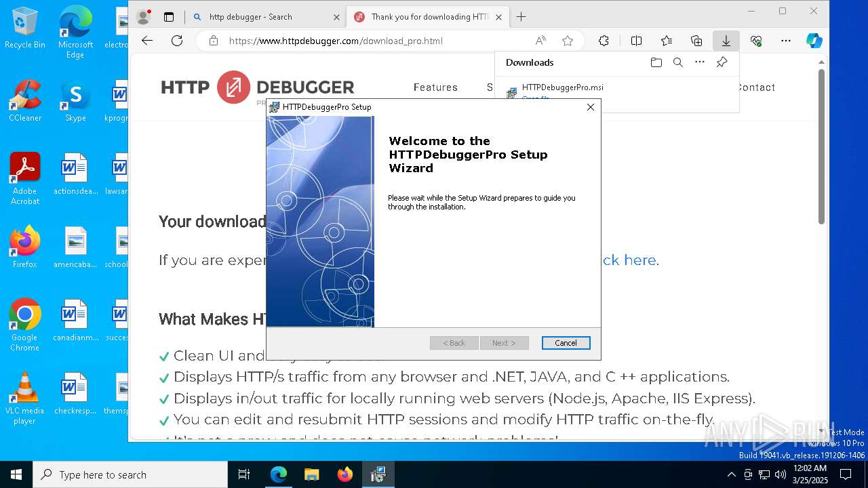Select the installer icon on the taskbar
This screenshot has width=868, height=488.
(378, 474)
